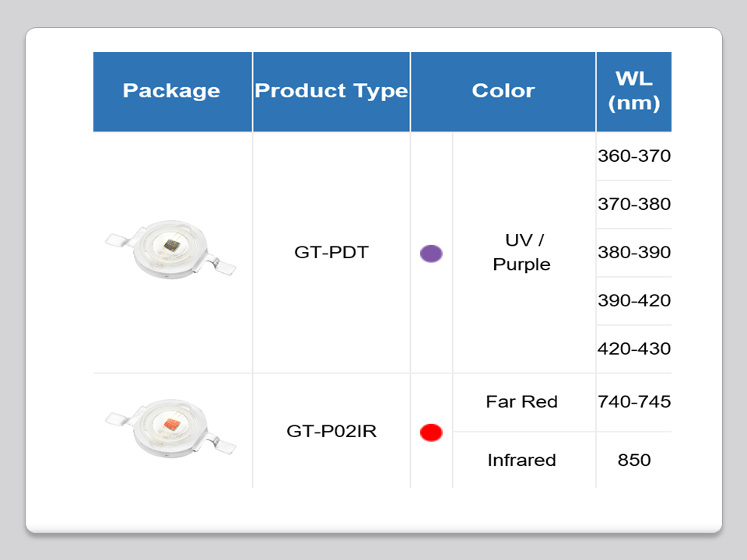Viewport: 747px width, 560px height.
Task: Click the Far Red color label
Action: click(x=521, y=402)
